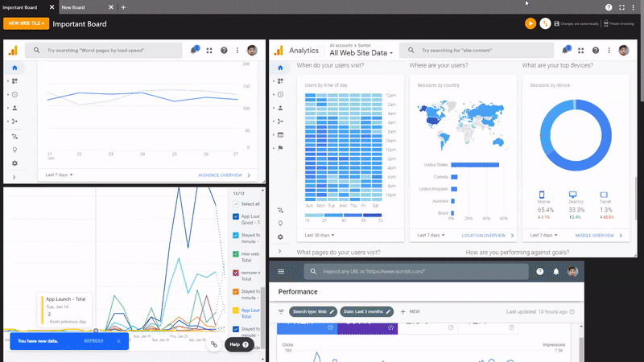Open notifications bell in left Analytics tile
The height and width of the screenshot is (362, 644).
195,51
